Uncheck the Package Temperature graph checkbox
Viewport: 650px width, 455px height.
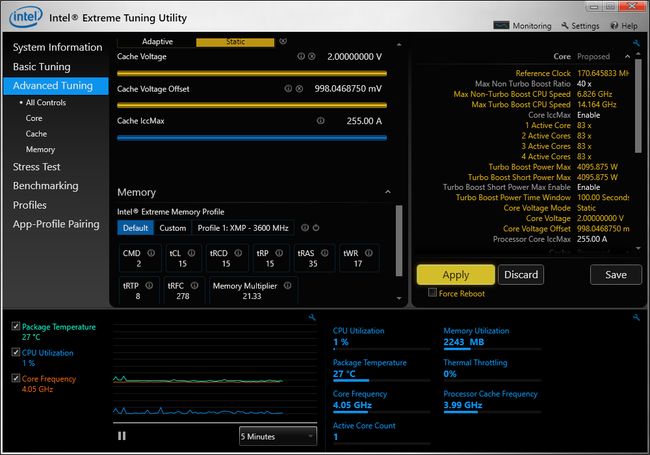(16, 326)
